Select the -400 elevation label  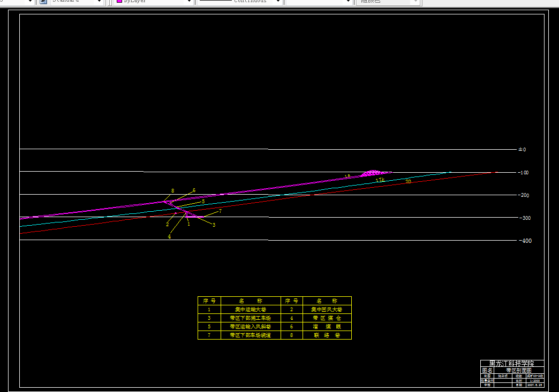(525, 241)
